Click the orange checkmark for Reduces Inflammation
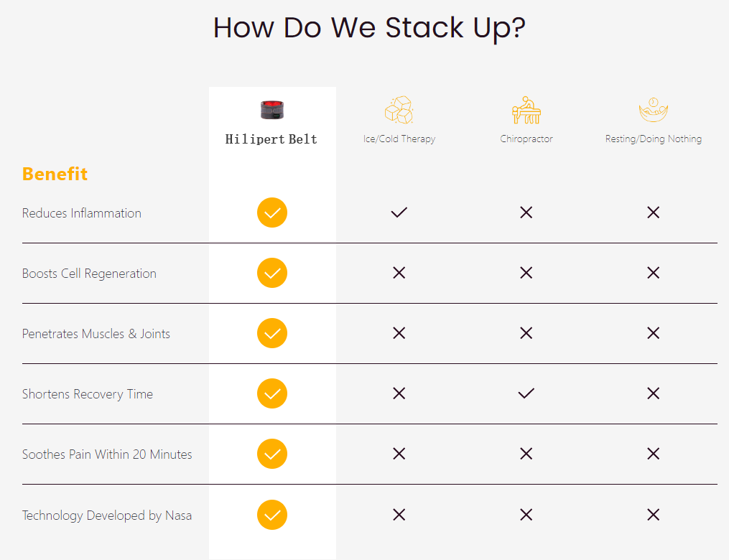The height and width of the screenshot is (560, 729). click(272, 213)
